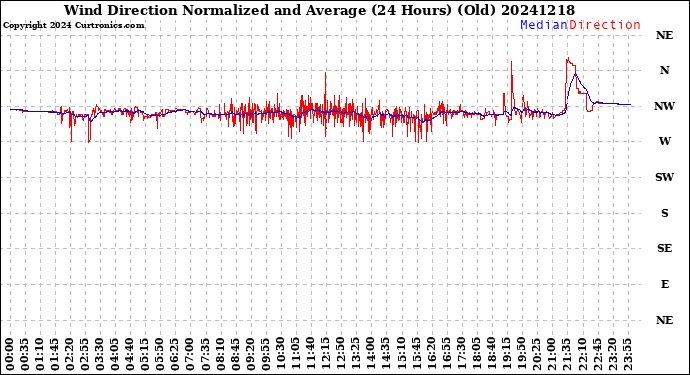Click the 12:15 time label

[x=326, y=355]
